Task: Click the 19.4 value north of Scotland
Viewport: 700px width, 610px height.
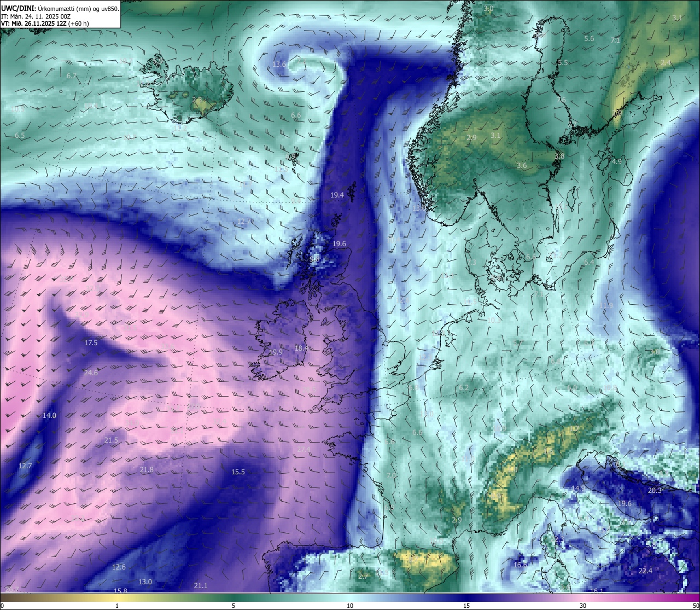Action: (337, 195)
